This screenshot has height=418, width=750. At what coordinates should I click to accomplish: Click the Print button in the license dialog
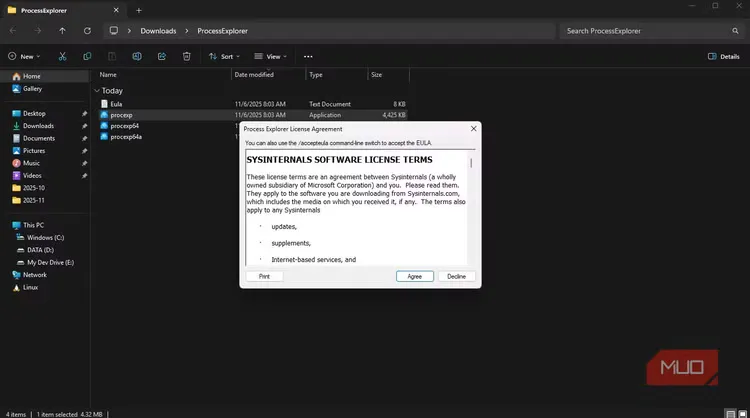(264, 276)
